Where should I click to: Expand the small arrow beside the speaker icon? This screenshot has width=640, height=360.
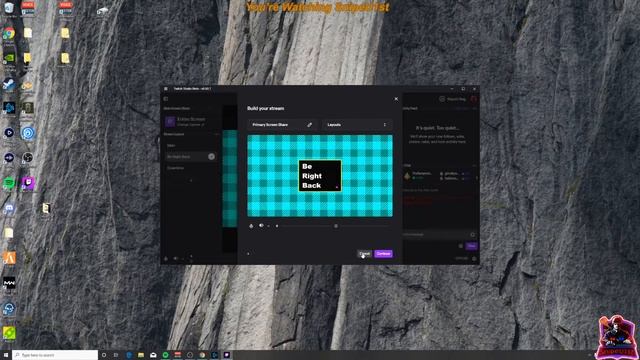(x=268, y=226)
